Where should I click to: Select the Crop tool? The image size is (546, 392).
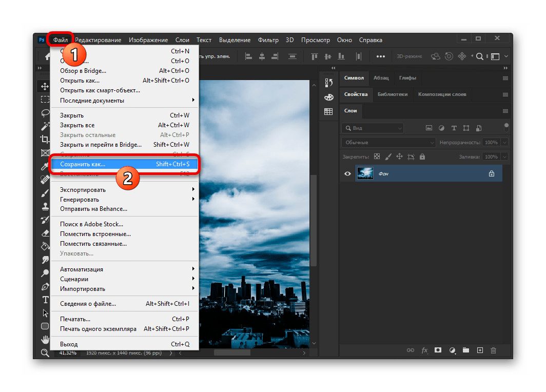pyautogui.click(x=45, y=140)
